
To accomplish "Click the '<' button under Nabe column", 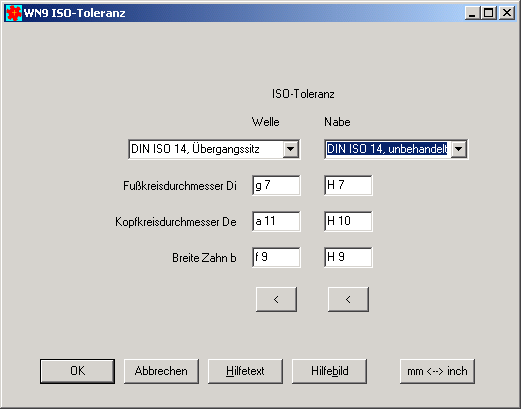I will (x=348, y=299).
